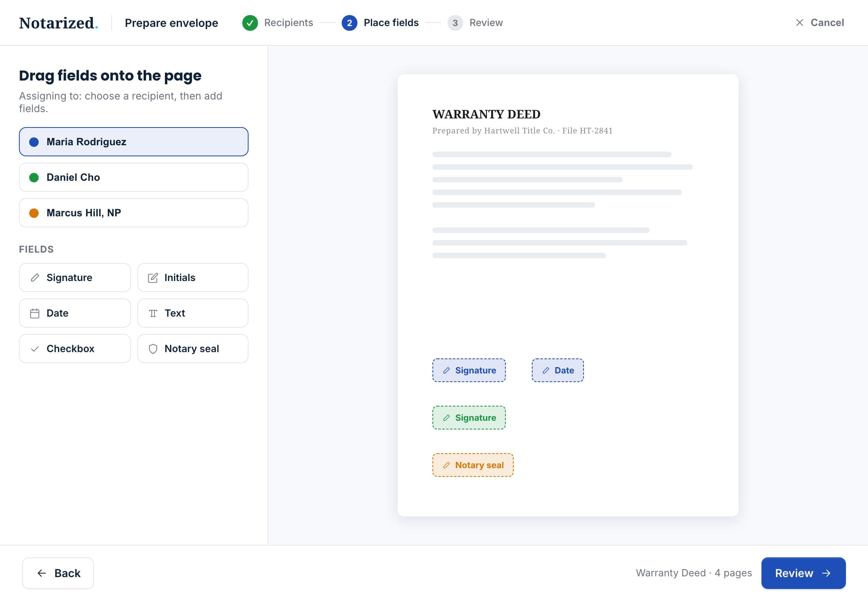Jump to the Review step label
The image size is (868, 600).
click(x=486, y=22)
